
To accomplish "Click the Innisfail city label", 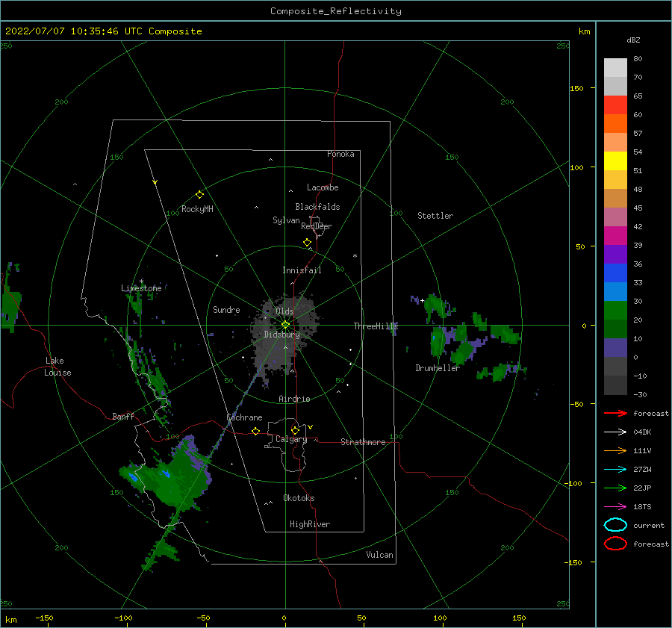I will click(302, 270).
